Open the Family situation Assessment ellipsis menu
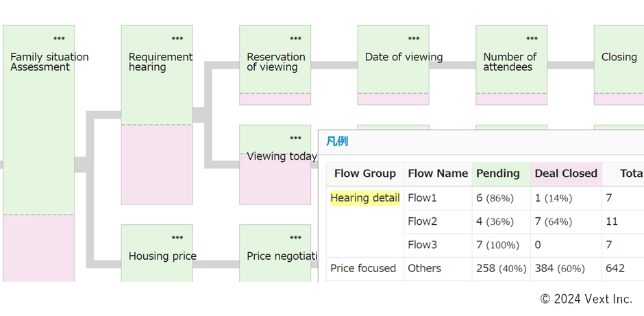 (59, 38)
